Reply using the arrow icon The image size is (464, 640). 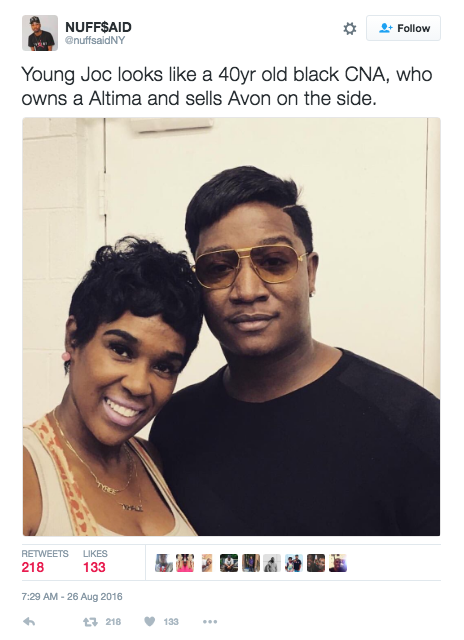point(29,622)
